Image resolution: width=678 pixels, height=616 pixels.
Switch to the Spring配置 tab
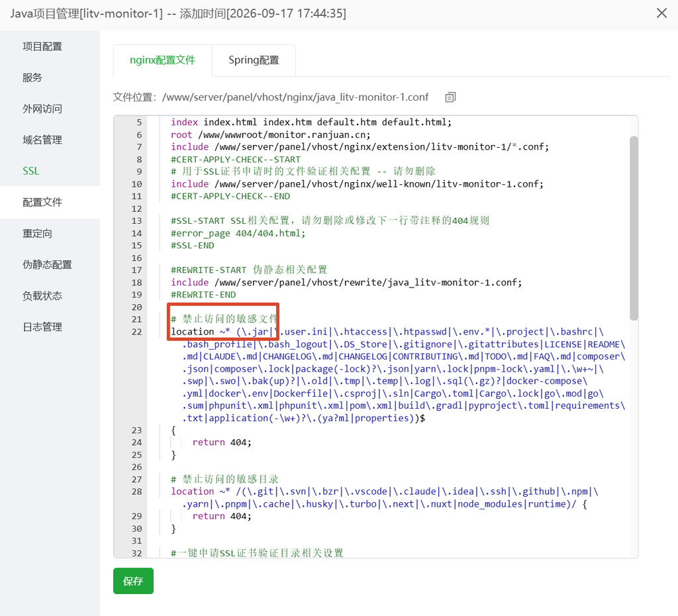click(254, 60)
